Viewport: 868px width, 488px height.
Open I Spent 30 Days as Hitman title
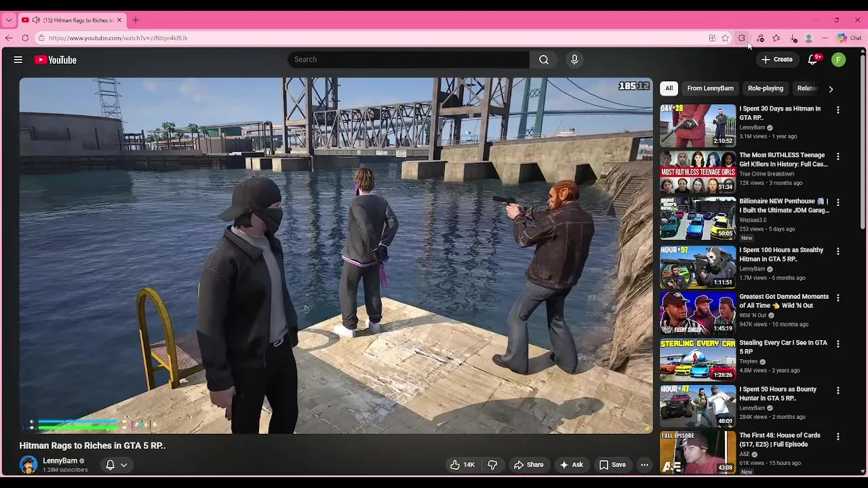780,113
